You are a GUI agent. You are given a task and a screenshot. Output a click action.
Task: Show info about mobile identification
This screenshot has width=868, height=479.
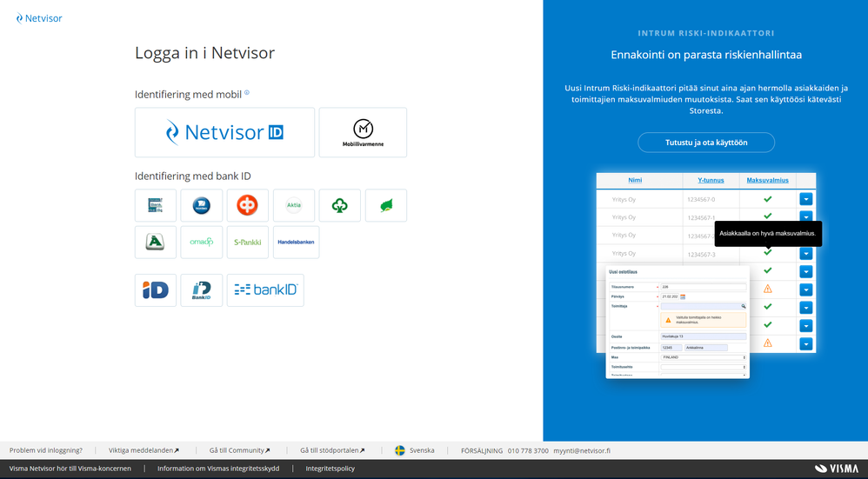click(x=247, y=92)
